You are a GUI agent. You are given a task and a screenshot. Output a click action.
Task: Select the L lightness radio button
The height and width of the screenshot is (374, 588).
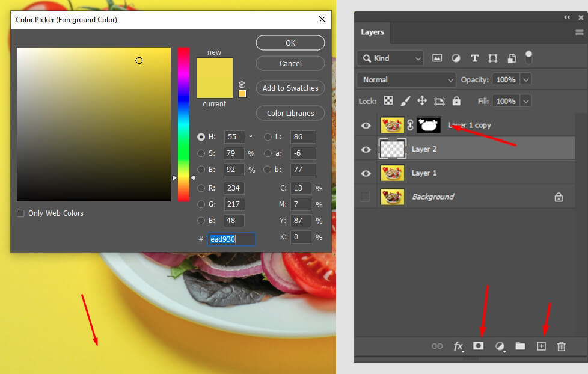268,137
